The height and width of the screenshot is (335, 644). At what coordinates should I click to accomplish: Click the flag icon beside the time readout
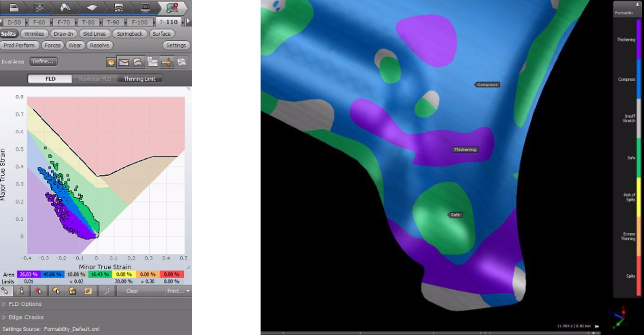click(597, 326)
